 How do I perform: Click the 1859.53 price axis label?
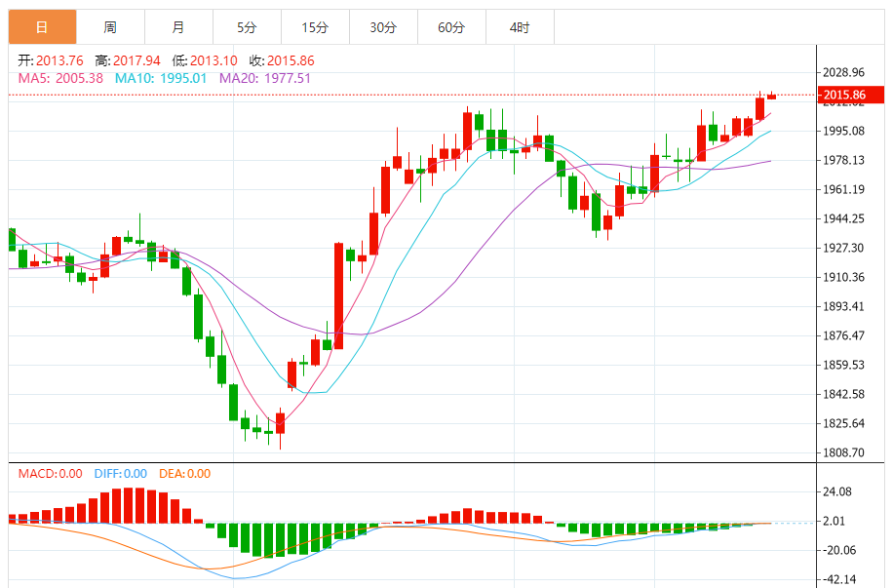click(843, 365)
